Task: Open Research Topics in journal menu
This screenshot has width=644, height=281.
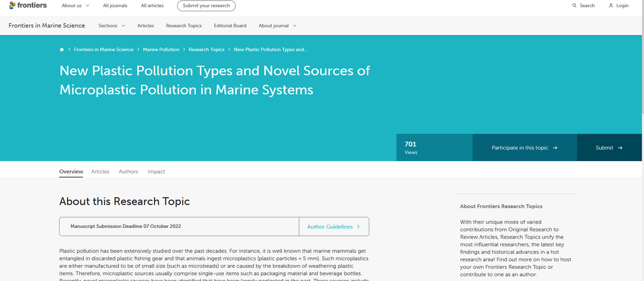Action: click(184, 26)
